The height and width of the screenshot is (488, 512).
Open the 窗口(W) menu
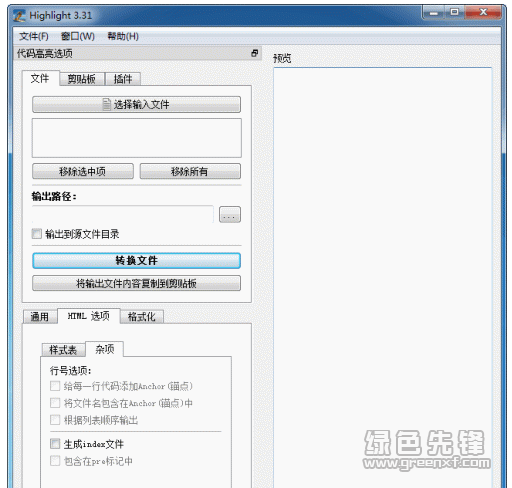pos(78,36)
